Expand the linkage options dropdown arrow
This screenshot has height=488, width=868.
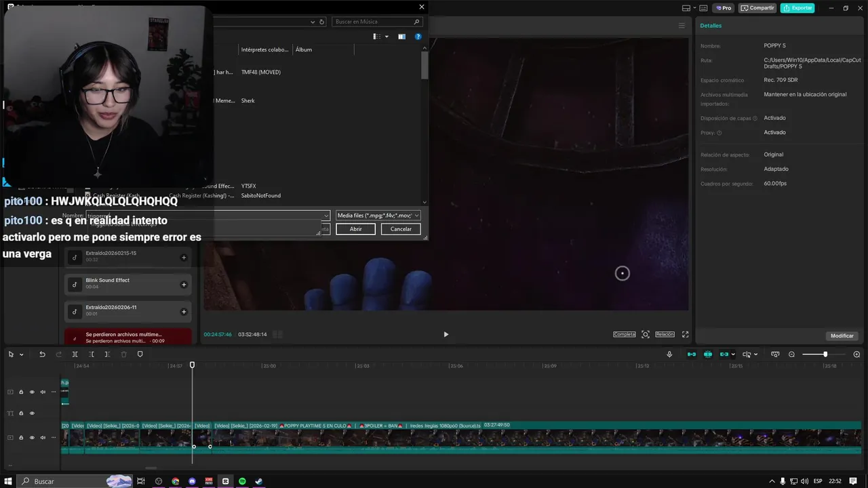click(x=733, y=354)
